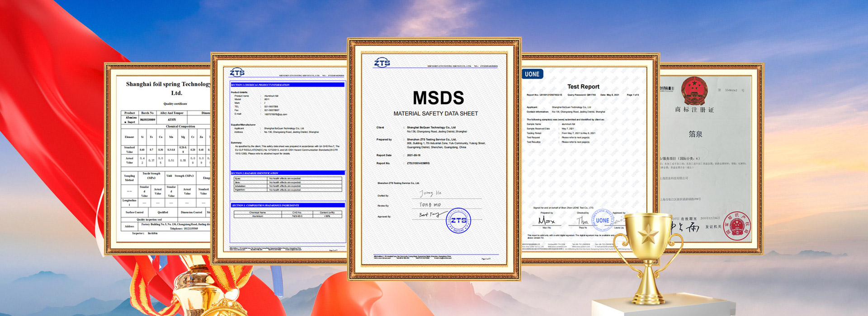Click "Section 3 Composition" blue bar
This screenshot has height=316, width=868.
[x=288, y=205]
